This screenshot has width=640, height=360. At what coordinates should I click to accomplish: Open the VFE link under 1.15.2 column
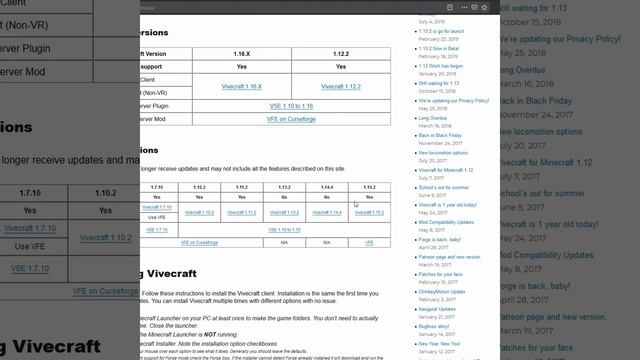tap(369, 242)
